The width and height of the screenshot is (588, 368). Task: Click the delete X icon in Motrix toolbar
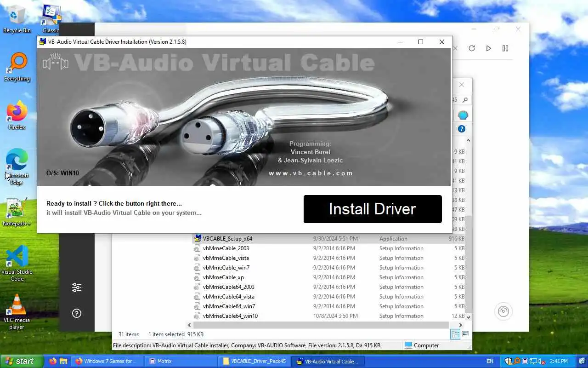[455, 48]
